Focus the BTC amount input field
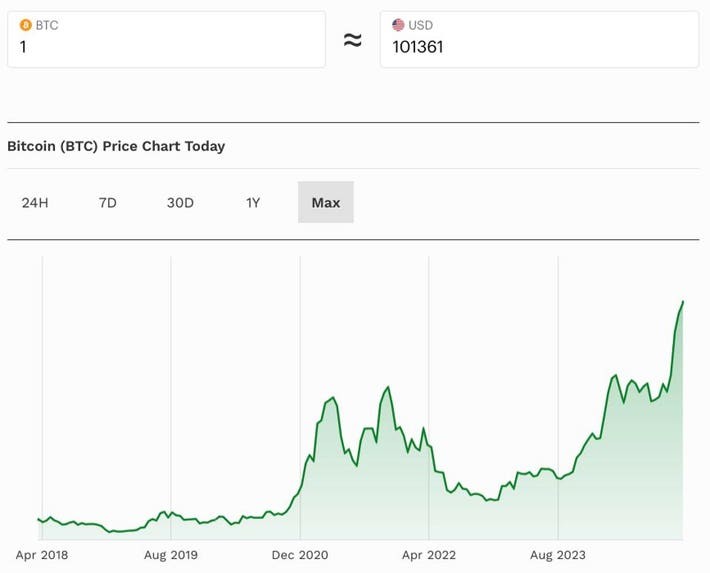 166,47
